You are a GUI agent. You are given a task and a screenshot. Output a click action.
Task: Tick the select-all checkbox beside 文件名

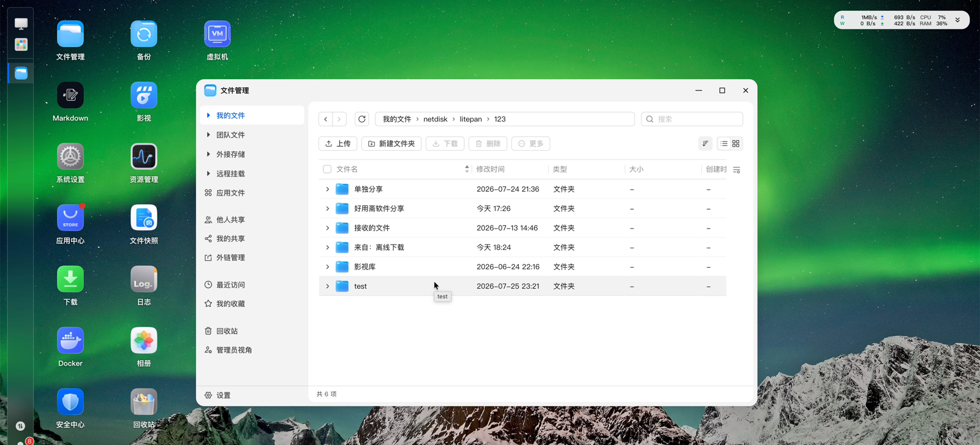click(x=327, y=169)
